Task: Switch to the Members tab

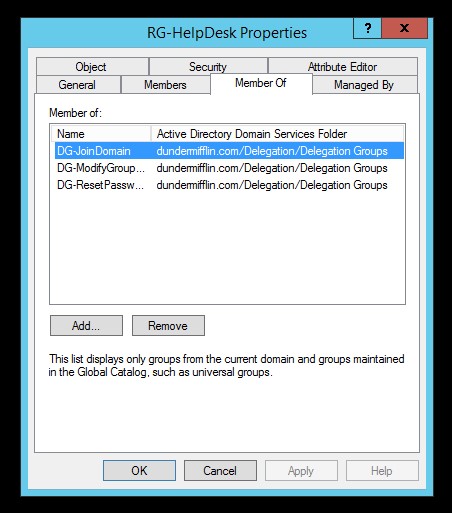Action: (166, 85)
